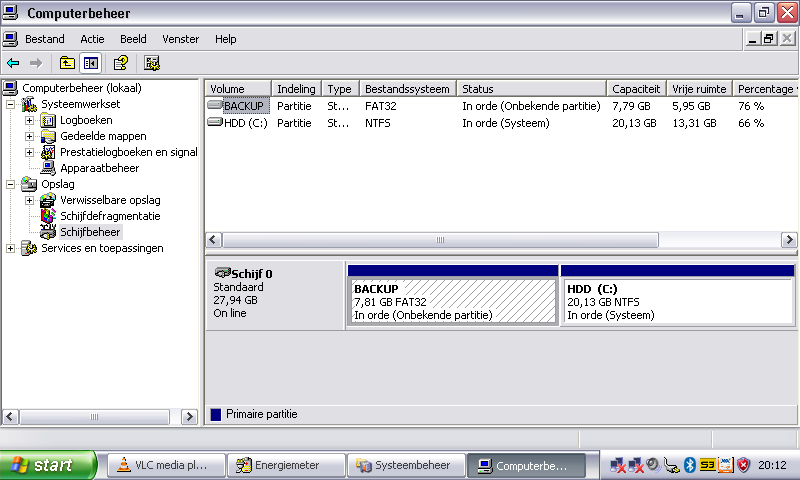Open Schijfdefragmentatie icon

tap(48, 216)
